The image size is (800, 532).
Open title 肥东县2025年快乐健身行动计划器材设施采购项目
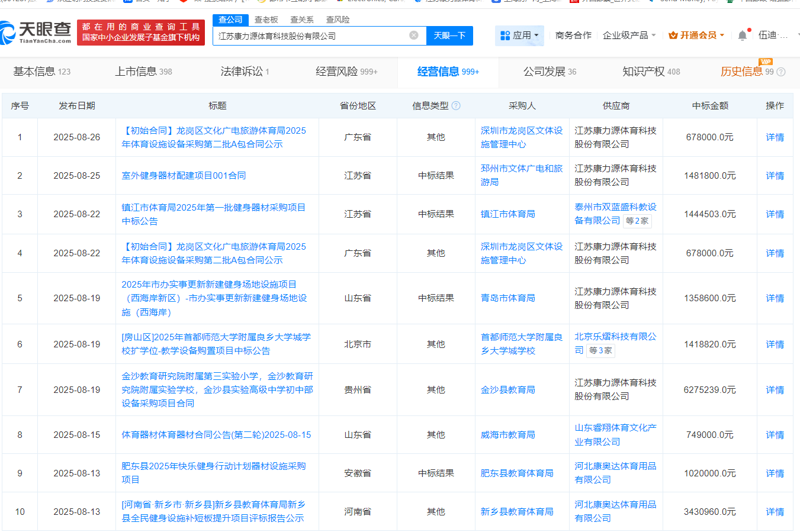(x=213, y=473)
